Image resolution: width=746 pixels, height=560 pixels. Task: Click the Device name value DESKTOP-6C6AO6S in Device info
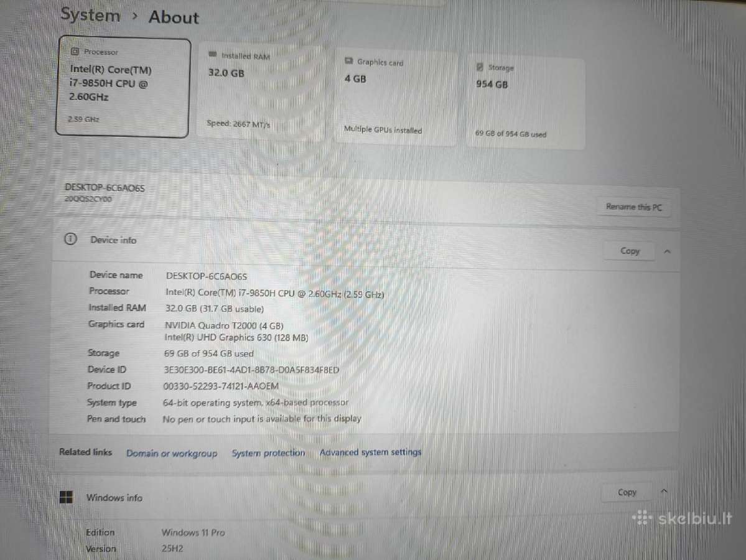(x=207, y=276)
